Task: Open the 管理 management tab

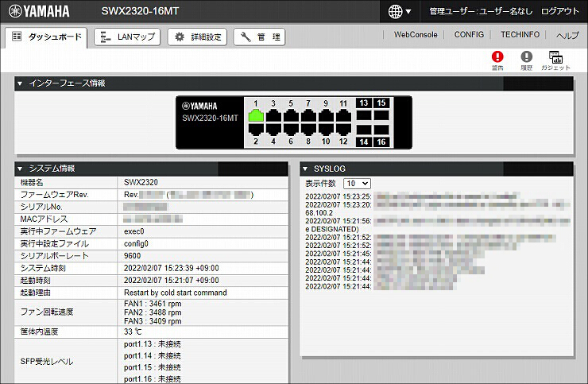Action: coord(260,37)
